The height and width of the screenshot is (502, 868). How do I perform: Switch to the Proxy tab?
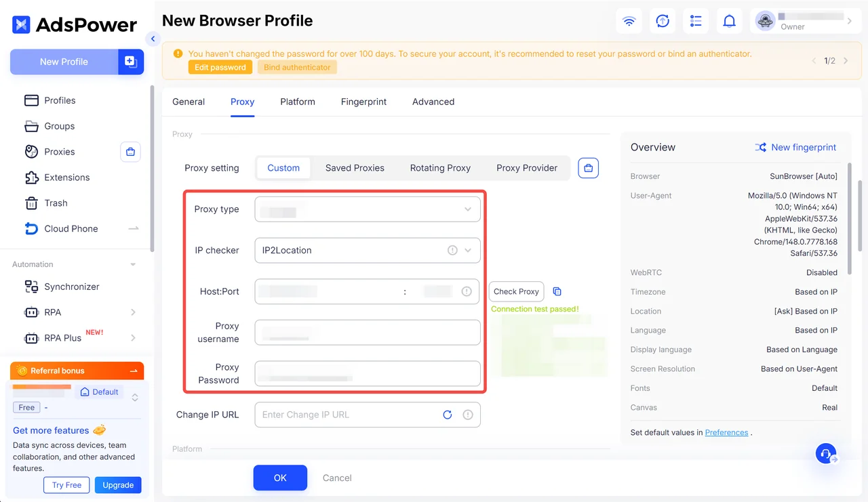click(242, 102)
